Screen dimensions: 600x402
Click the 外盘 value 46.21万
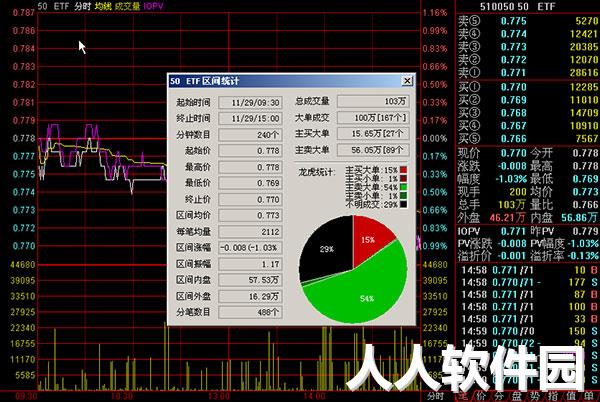coord(507,218)
